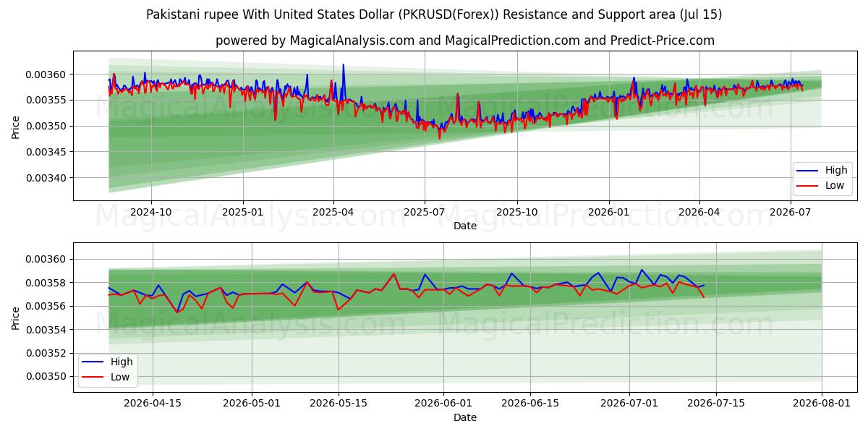Click the 2026-04-15 x-axis tick label
This screenshot has width=868, height=434.
pos(153,404)
